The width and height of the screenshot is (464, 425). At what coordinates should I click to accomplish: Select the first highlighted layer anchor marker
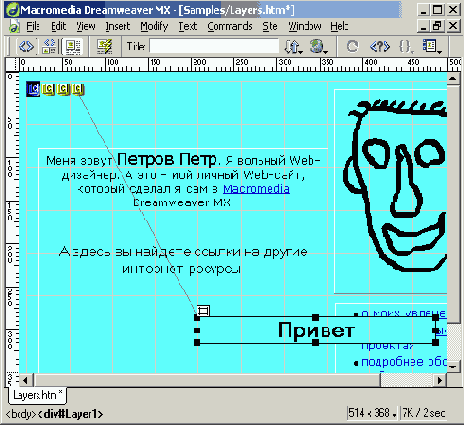pos(33,89)
